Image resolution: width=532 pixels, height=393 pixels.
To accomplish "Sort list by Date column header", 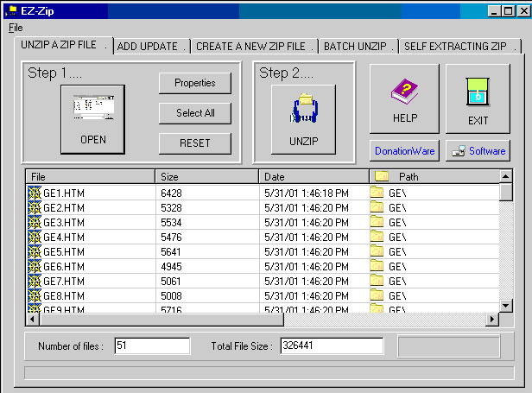I will point(314,177).
